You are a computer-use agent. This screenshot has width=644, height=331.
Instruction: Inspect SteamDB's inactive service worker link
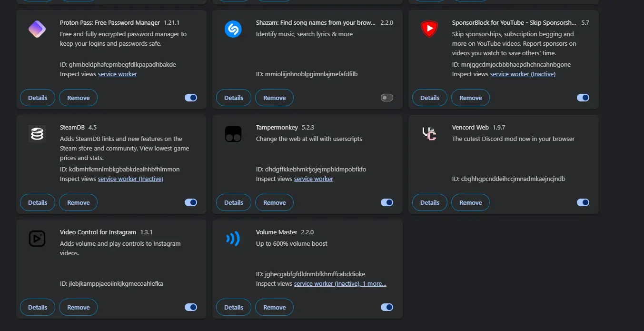pyautogui.click(x=130, y=179)
